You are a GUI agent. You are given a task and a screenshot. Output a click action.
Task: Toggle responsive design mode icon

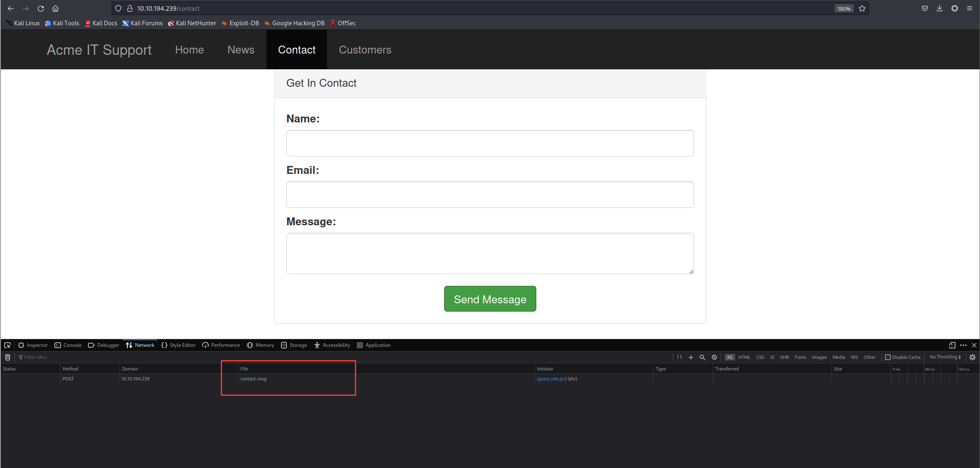952,345
